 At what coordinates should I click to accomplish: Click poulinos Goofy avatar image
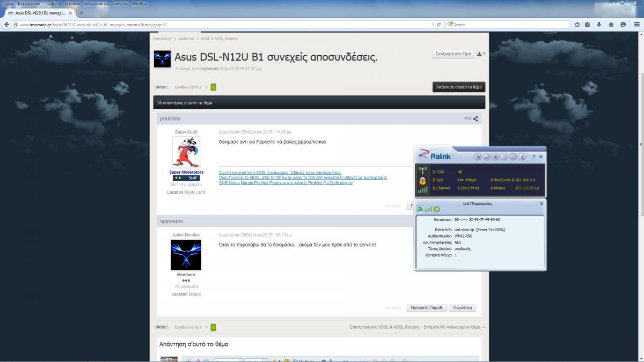[186, 152]
